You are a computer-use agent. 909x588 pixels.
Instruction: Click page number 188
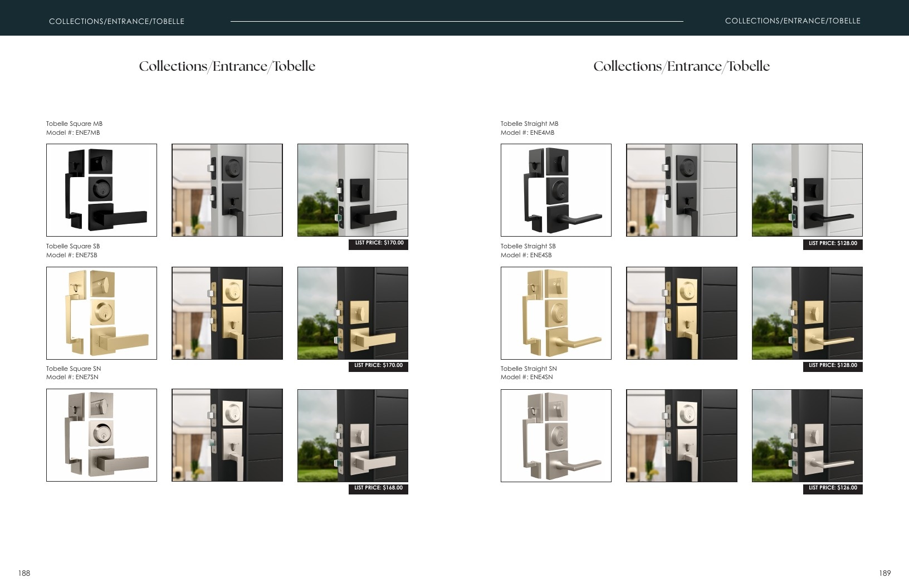(x=24, y=573)
